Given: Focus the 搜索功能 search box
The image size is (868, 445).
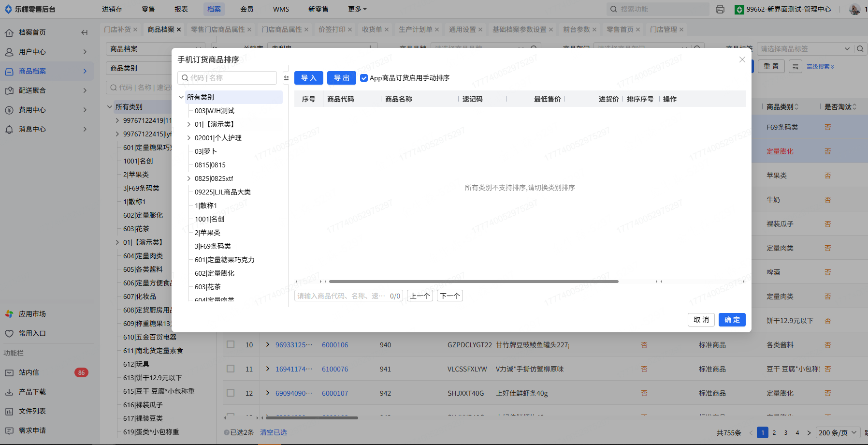Looking at the screenshot, I should coord(658,9).
